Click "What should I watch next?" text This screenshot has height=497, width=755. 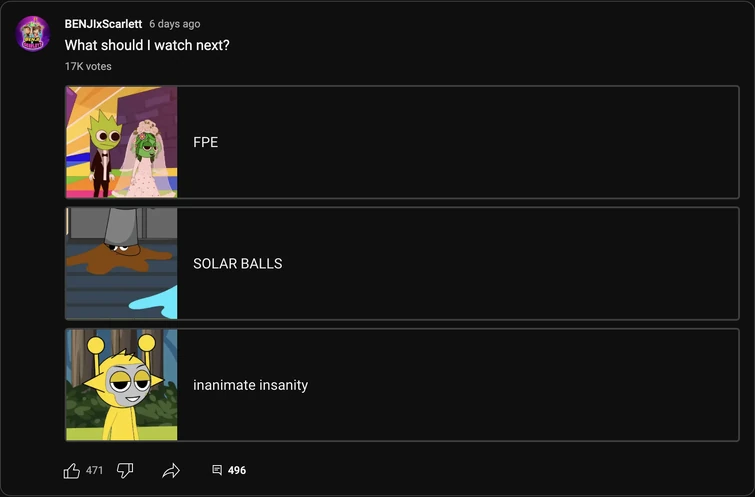pos(147,45)
